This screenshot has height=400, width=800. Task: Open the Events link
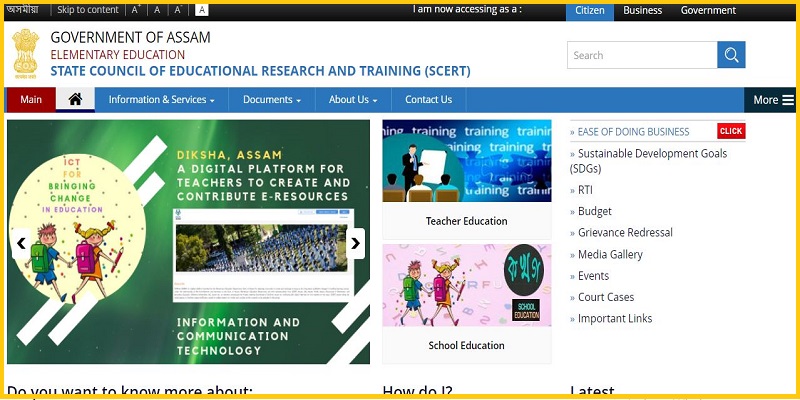tap(593, 276)
